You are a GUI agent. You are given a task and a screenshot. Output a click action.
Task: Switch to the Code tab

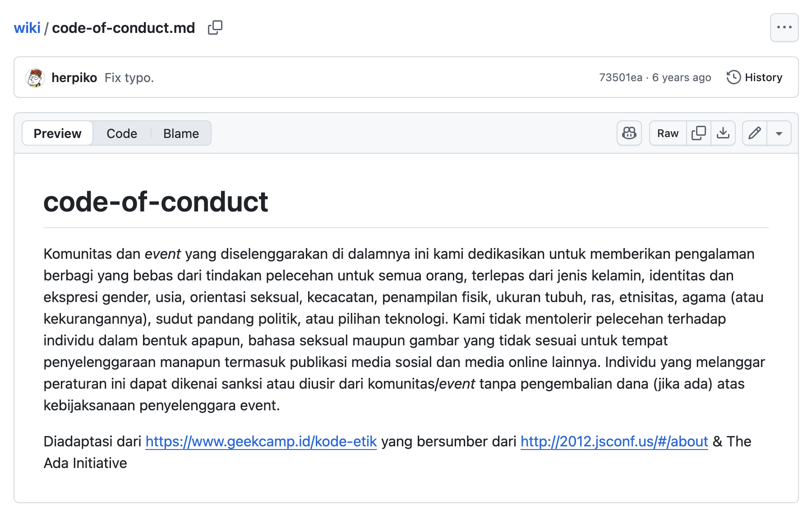122,133
